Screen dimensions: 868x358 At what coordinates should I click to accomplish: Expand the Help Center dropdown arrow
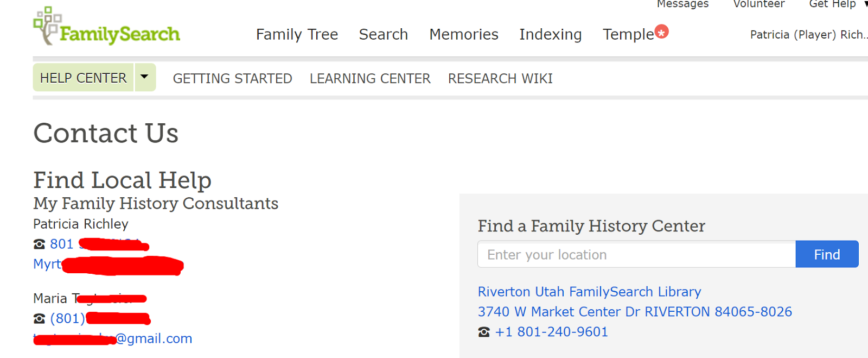point(144,77)
